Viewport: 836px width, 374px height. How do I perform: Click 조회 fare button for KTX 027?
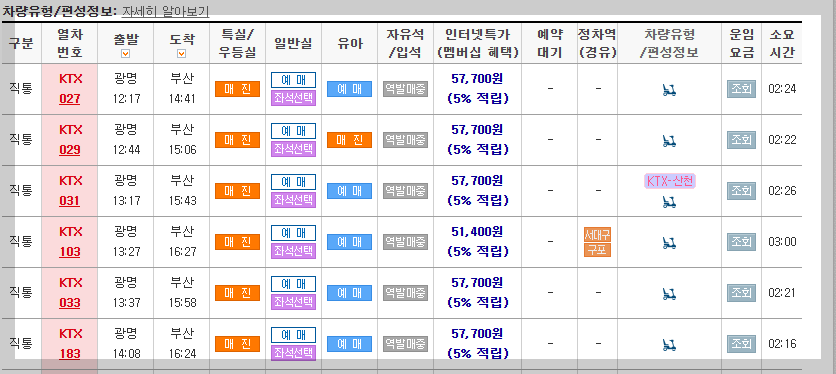pos(742,89)
